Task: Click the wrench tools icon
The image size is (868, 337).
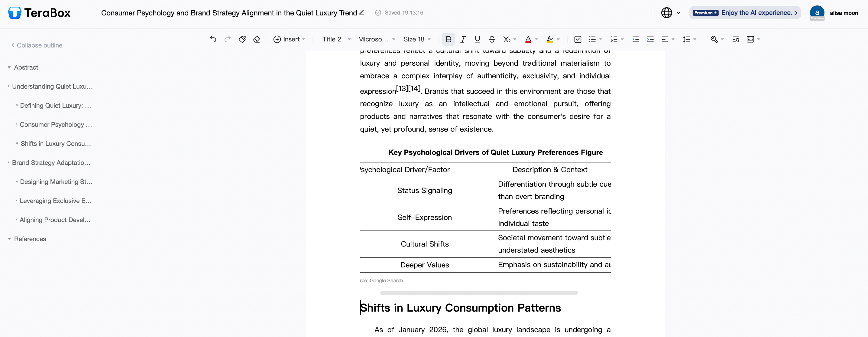Action: coord(715,39)
